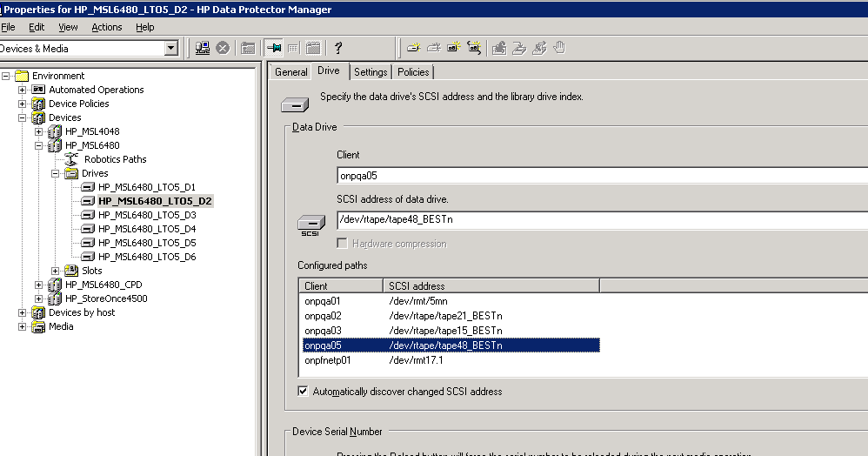The height and width of the screenshot is (456, 868).
Task: Select the onpfnetp01 configured path row
Action: click(x=451, y=360)
